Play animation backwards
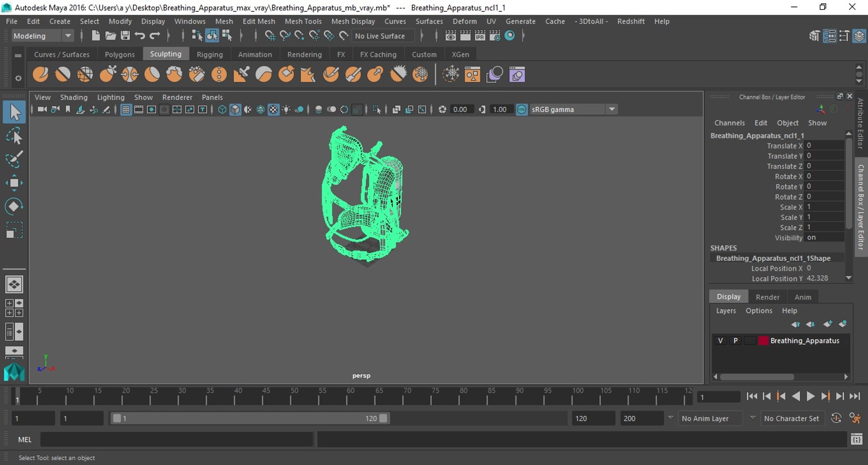Viewport: 868px width, 465px height. coord(796,397)
